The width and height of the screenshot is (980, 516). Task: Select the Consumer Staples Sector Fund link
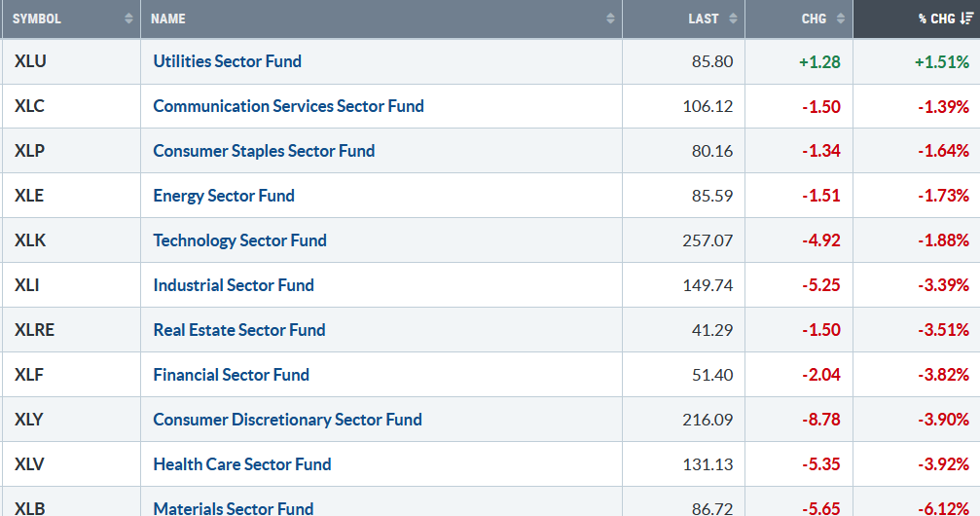pos(264,151)
